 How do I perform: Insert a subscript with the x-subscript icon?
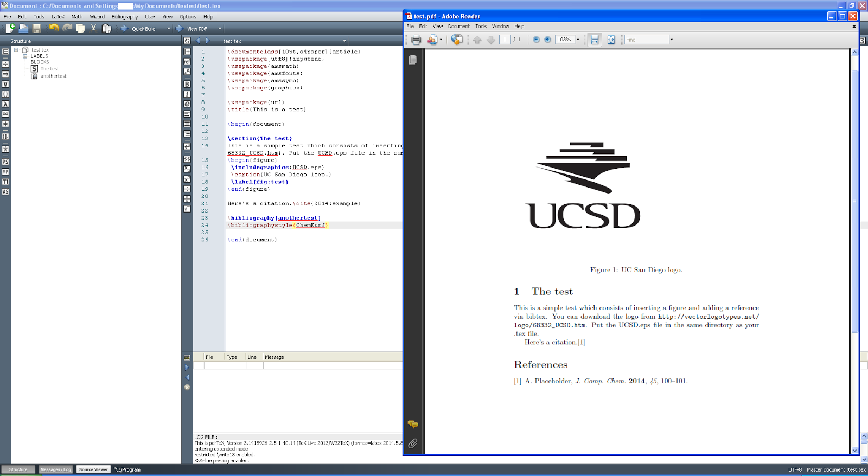187,169
